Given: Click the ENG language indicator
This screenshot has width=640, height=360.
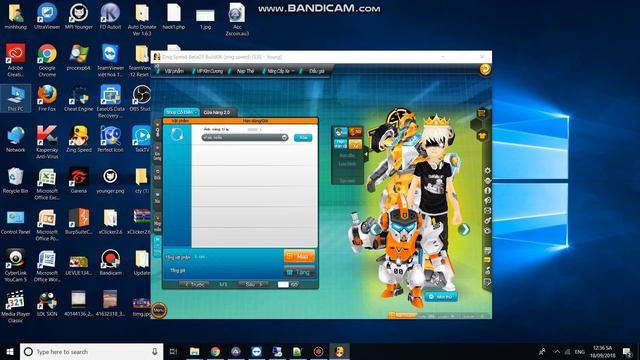Looking at the screenshot, I should 580,351.
